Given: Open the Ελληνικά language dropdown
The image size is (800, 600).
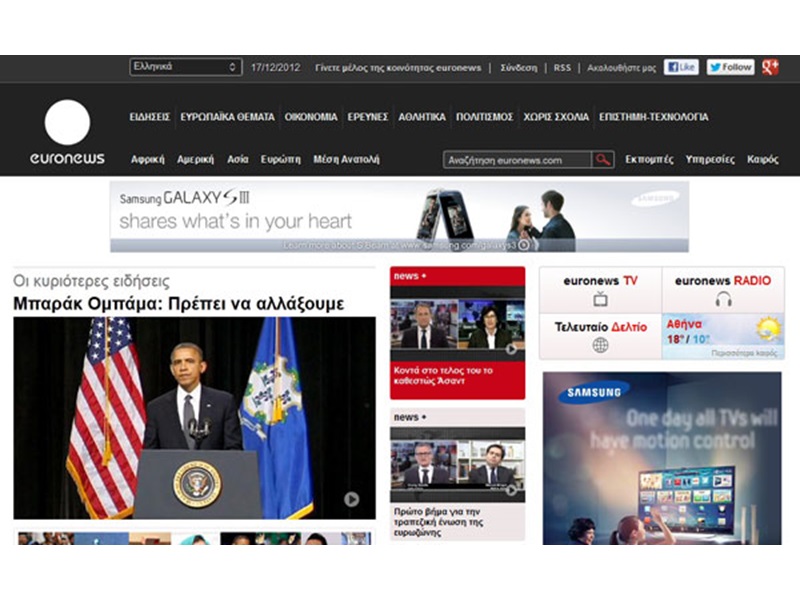Looking at the screenshot, I should (x=185, y=67).
